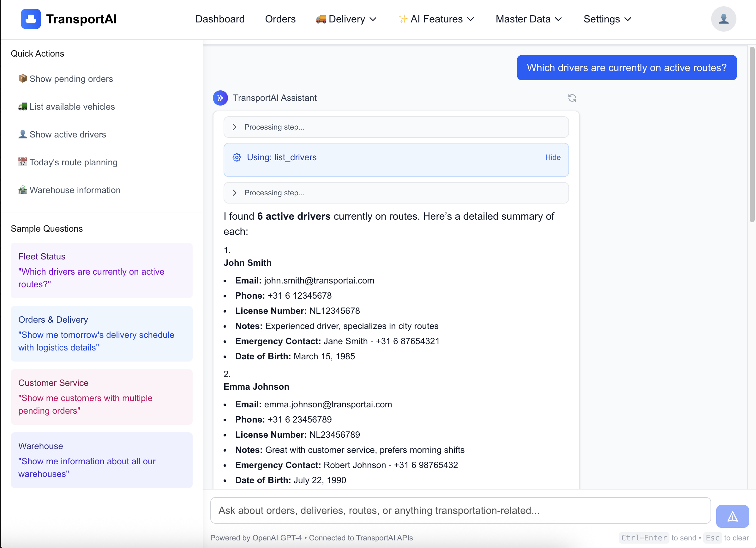Click the warehouse information icon
756x548 pixels.
22,189
